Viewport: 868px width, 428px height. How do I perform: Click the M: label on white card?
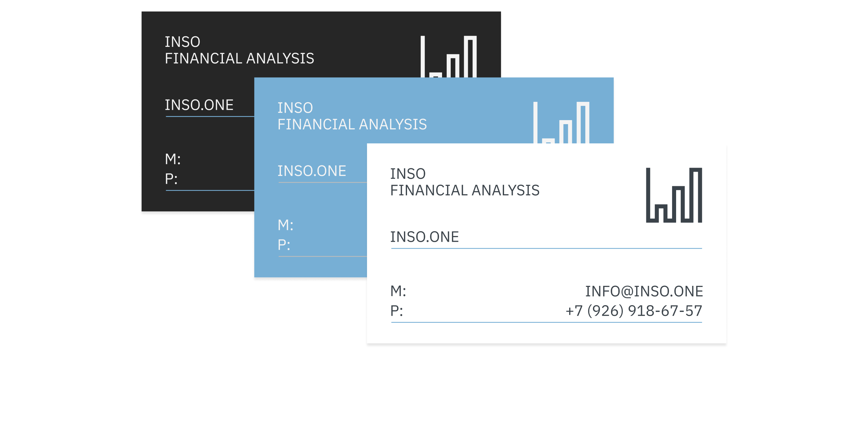tap(398, 291)
